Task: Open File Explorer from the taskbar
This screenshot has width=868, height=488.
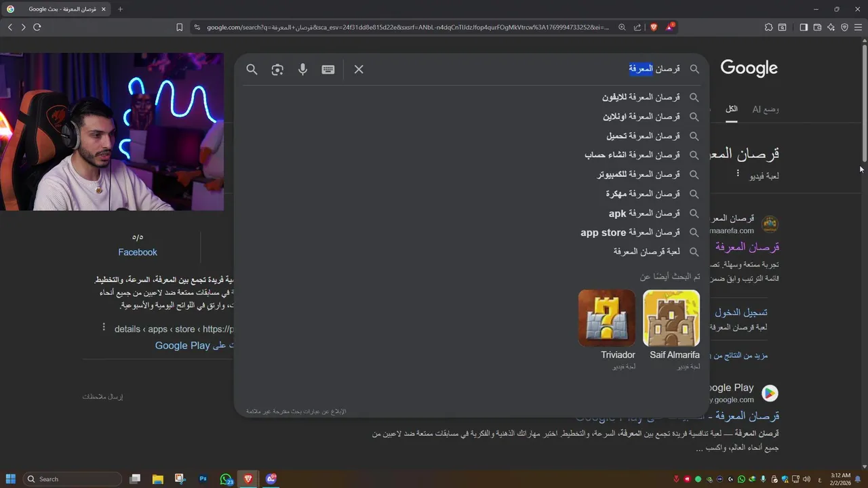Action: pos(157,479)
